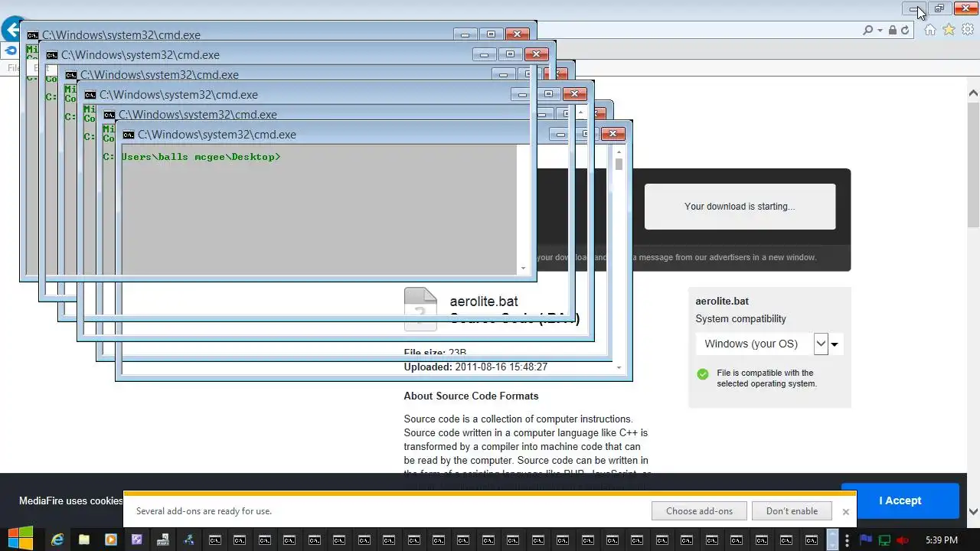Screen dimensions: 980x551
Task: Click the Don't enable button
Action: [792, 511]
